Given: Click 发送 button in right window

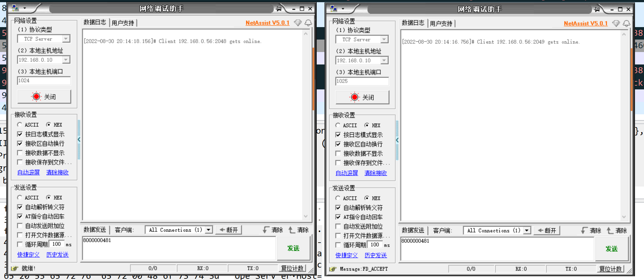Looking at the screenshot, I should pos(612,249).
